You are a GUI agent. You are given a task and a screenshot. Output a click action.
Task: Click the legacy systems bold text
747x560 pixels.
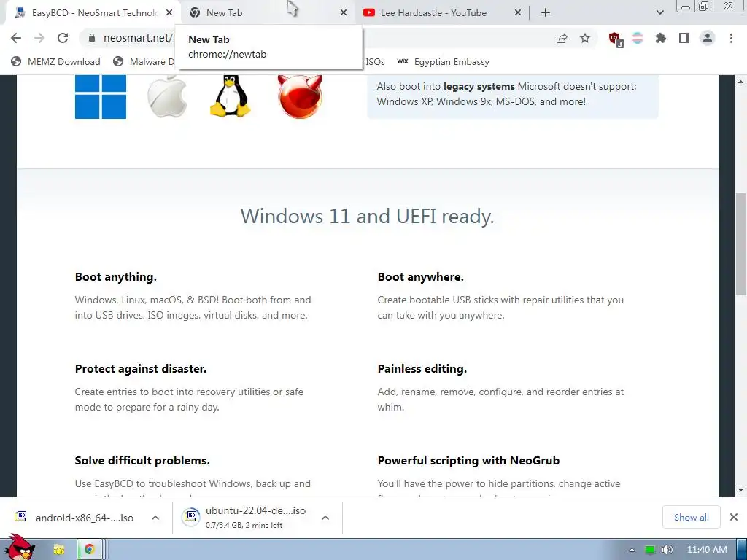click(x=479, y=87)
